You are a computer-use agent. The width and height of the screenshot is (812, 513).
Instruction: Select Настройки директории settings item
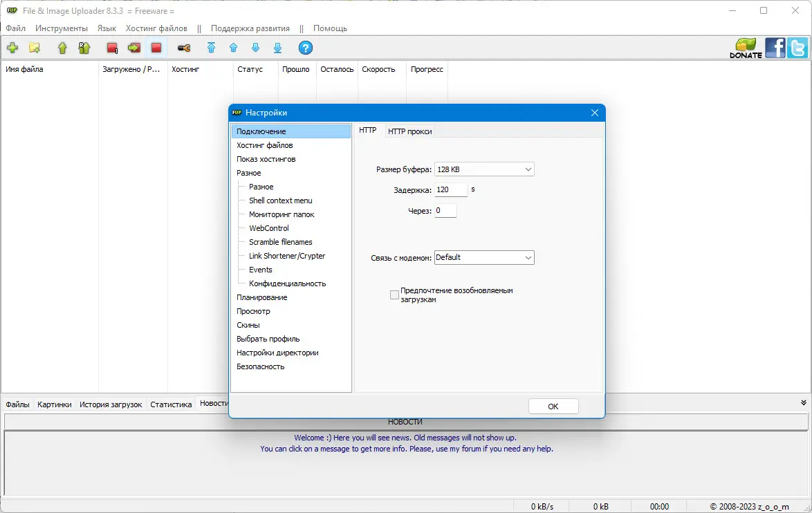click(x=277, y=353)
